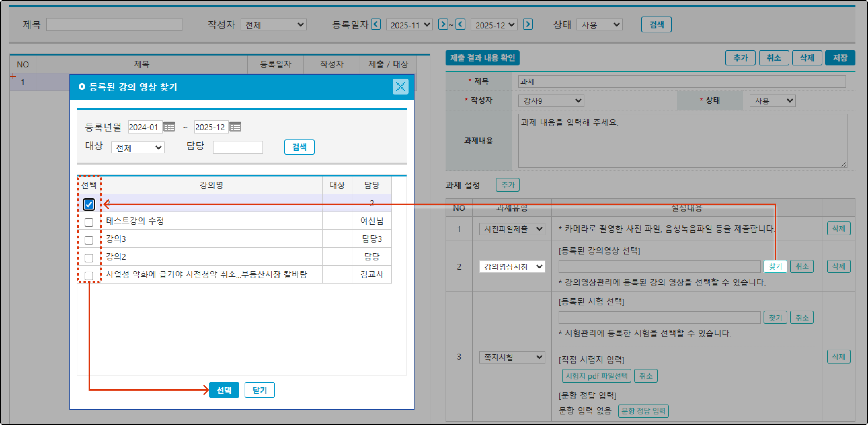Screen dimensions: 868x425
Task: Click the 저장 save button
Action: coord(840,58)
